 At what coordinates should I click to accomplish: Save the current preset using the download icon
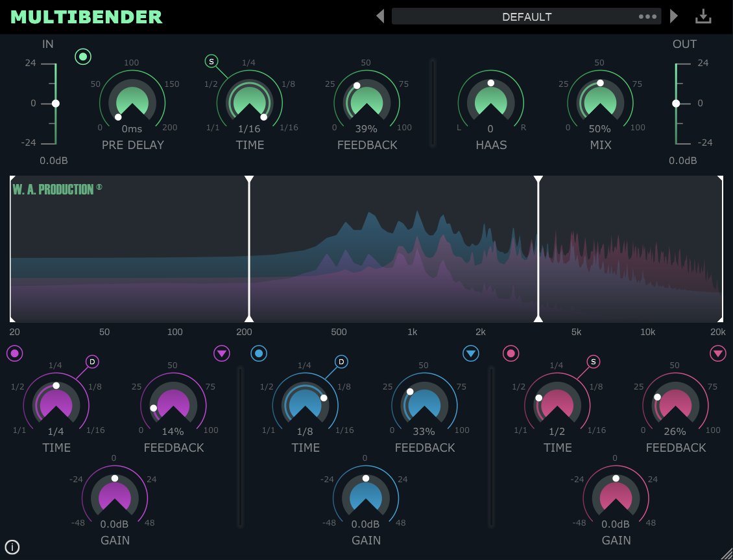click(x=703, y=16)
